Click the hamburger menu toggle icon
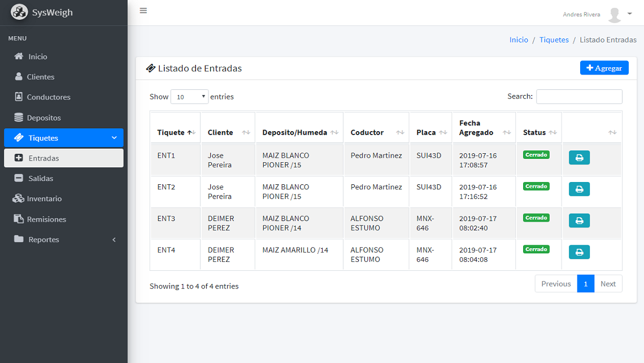Image resolution: width=644 pixels, height=363 pixels. pos(143,10)
